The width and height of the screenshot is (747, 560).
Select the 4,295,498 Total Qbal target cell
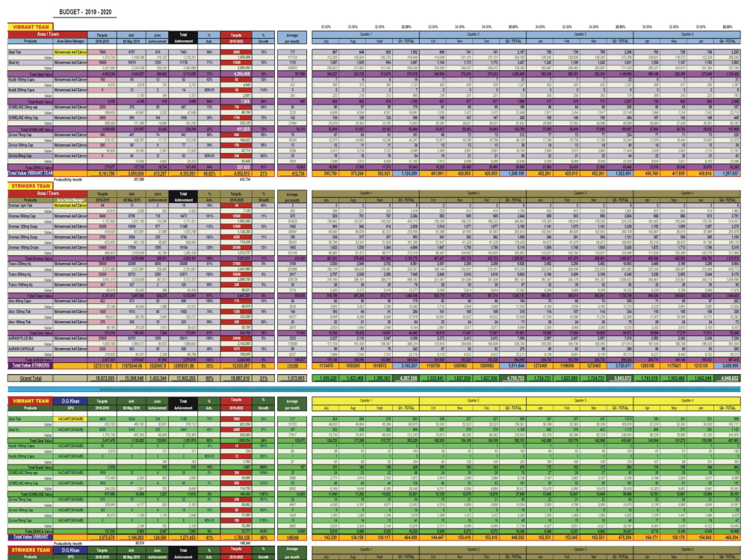[x=236, y=74]
